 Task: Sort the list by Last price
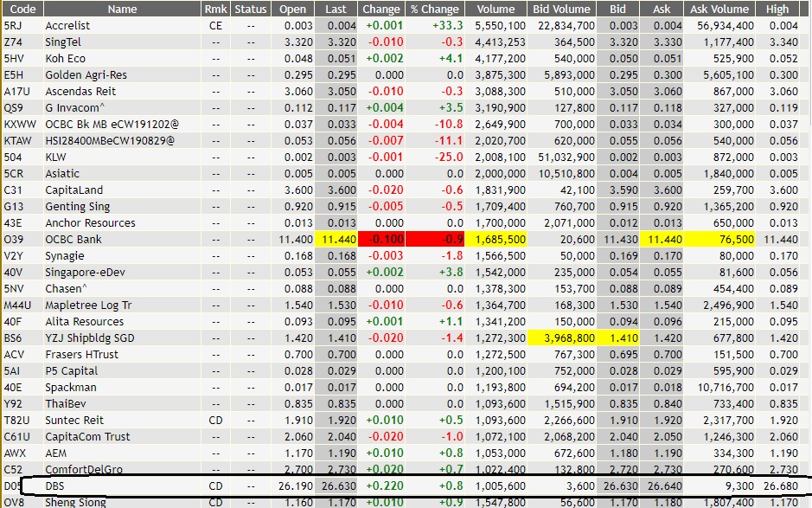point(336,9)
